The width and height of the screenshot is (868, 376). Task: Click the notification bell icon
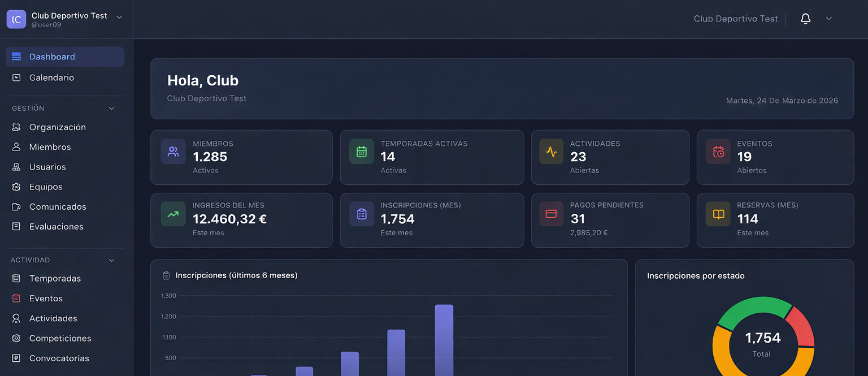tap(805, 18)
